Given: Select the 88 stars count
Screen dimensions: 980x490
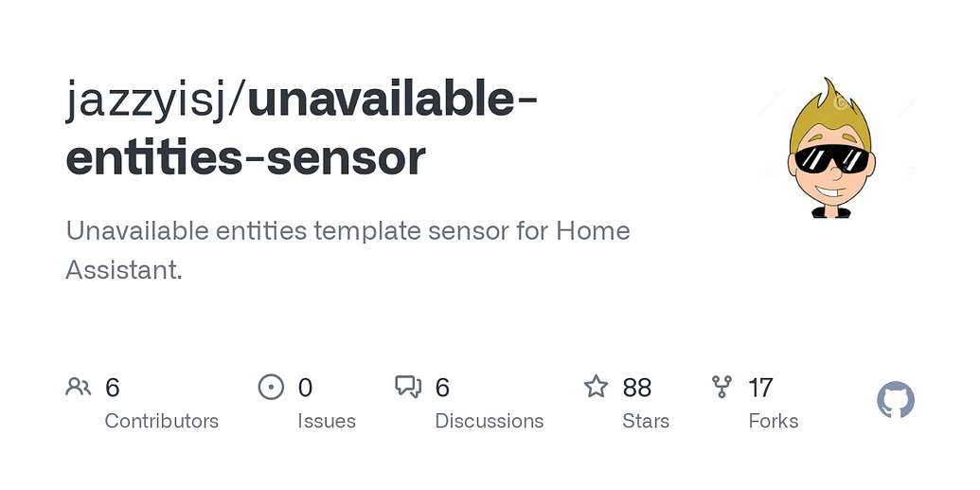Looking at the screenshot, I should point(637,388).
